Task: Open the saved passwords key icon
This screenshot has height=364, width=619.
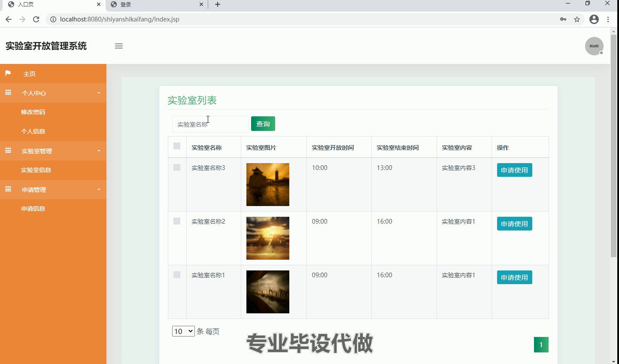Action: [563, 19]
